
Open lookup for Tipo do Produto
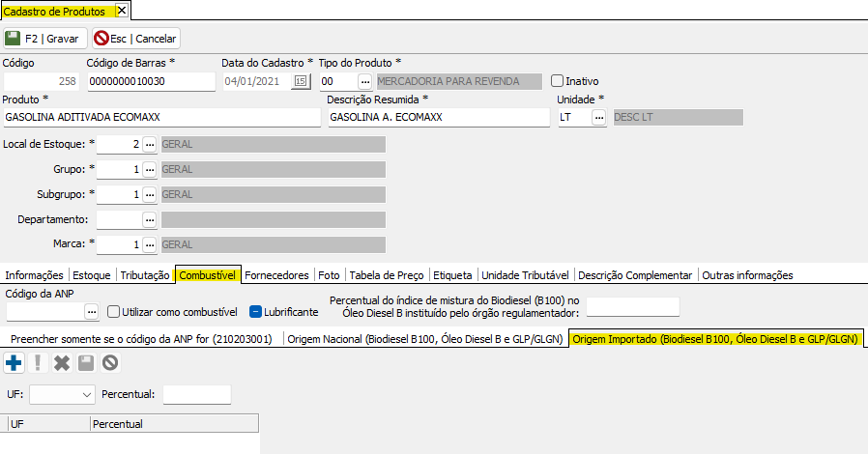[364, 81]
